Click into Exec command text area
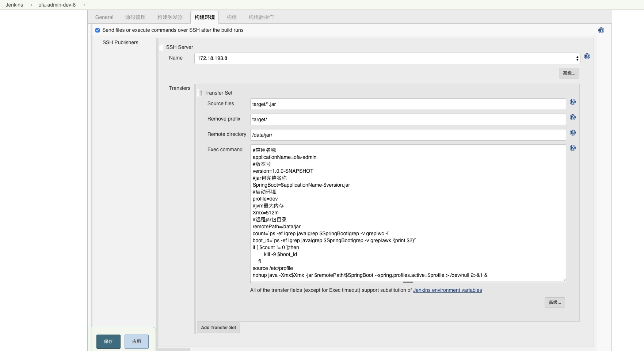 pyautogui.click(x=408, y=213)
